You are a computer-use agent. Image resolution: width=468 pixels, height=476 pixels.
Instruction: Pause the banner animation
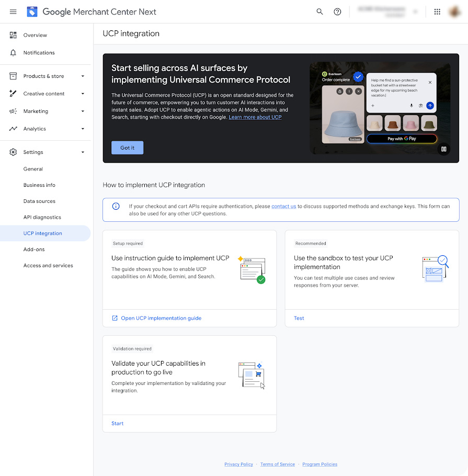pyautogui.click(x=444, y=149)
